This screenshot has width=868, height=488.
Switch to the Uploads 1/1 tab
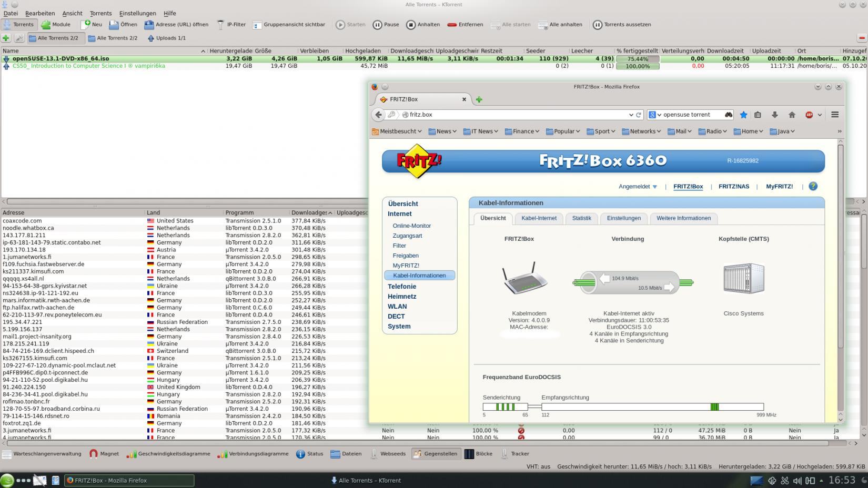(x=167, y=38)
